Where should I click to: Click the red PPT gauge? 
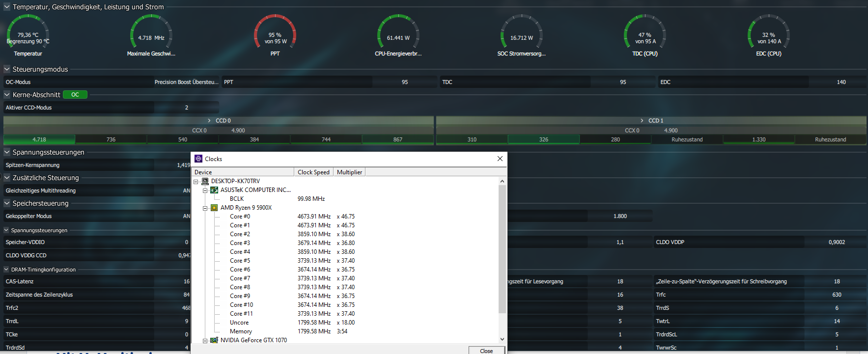[x=275, y=36]
